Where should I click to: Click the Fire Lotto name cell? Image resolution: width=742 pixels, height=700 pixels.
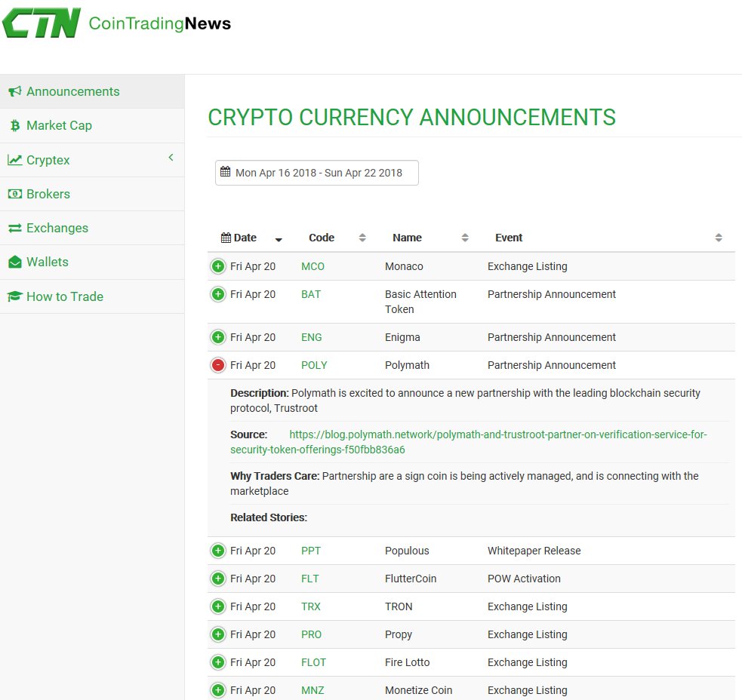point(407,662)
